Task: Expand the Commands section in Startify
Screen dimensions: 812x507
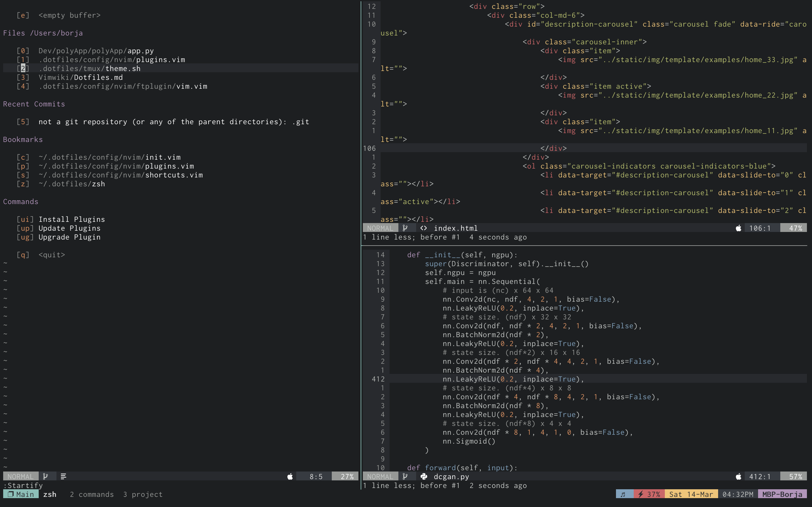Action: pos(21,201)
